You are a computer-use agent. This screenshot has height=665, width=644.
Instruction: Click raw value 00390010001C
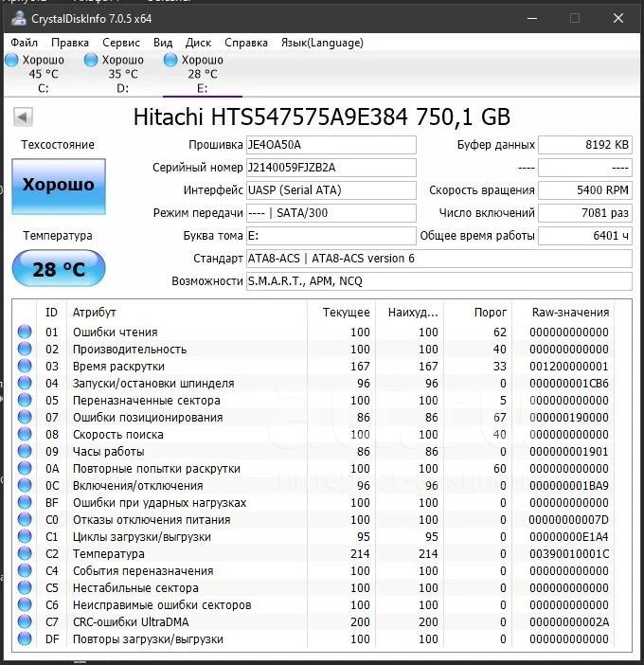[569, 554]
